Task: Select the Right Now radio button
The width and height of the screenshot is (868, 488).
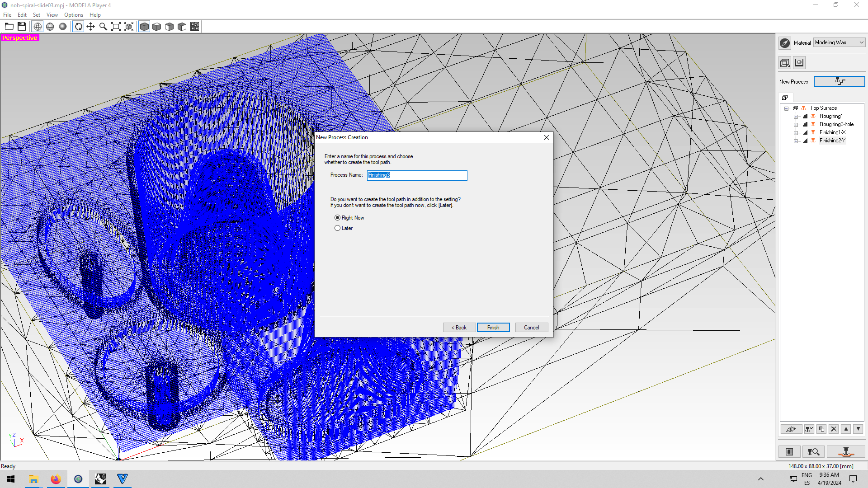Action: pyautogui.click(x=337, y=218)
